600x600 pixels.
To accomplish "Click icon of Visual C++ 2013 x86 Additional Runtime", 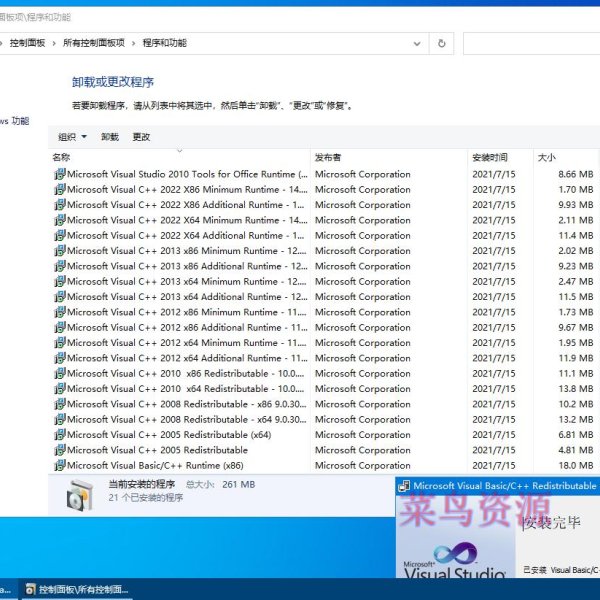I will click(x=60, y=266).
